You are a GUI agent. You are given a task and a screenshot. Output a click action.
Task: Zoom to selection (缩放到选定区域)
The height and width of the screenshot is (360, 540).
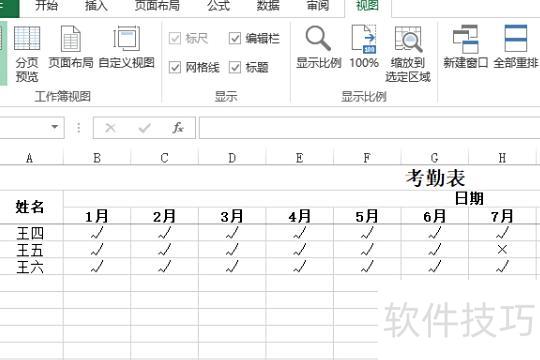tap(408, 54)
